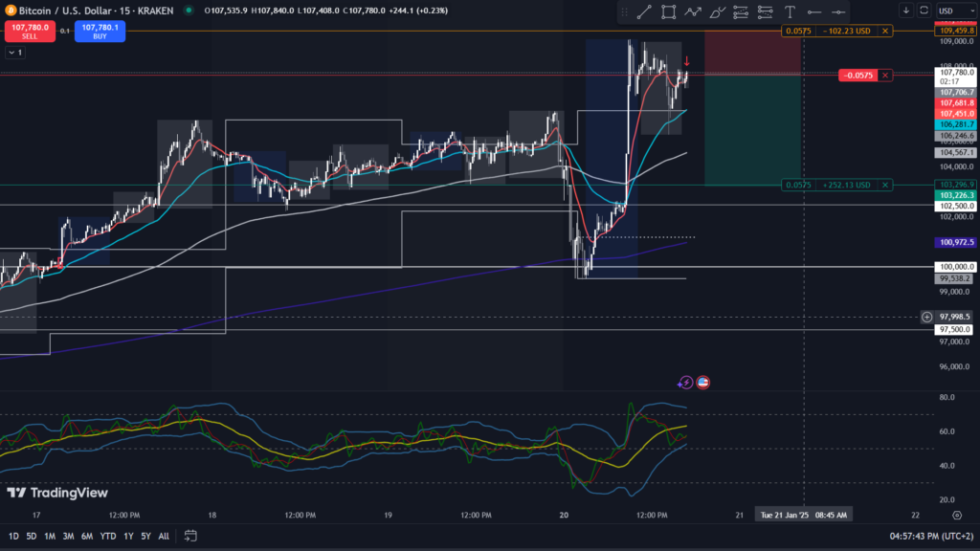Image resolution: width=980 pixels, height=551 pixels.
Task: Select the YTD time range
Action: 107,536
